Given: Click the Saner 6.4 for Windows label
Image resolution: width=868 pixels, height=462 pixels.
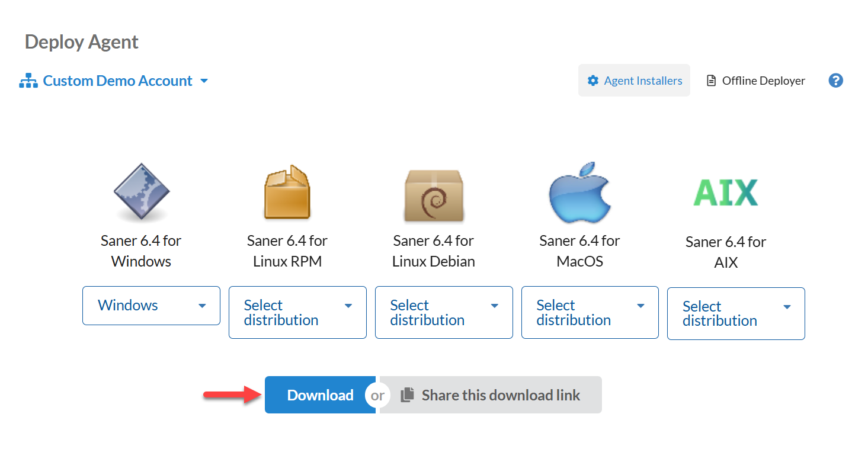Looking at the screenshot, I should (x=141, y=251).
